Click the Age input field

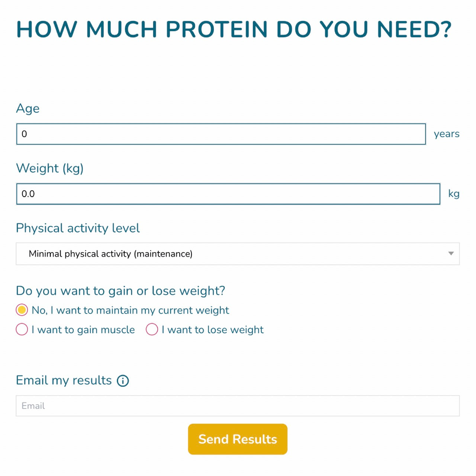pyautogui.click(x=221, y=134)
